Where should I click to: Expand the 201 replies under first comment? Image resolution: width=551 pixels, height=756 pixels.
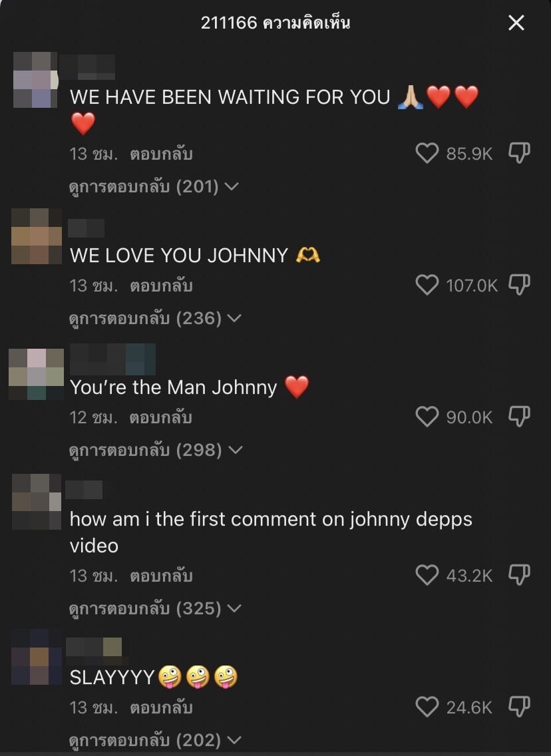tap(154, 186)
